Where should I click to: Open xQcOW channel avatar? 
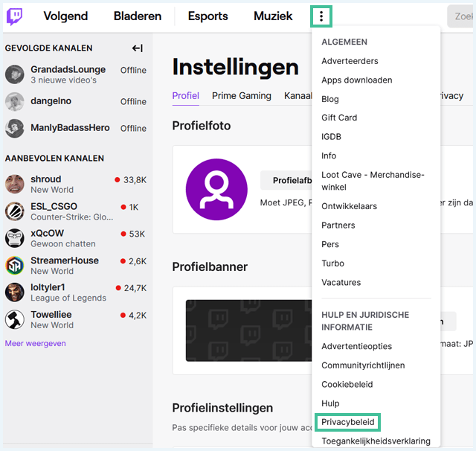(x=15, y=238)
